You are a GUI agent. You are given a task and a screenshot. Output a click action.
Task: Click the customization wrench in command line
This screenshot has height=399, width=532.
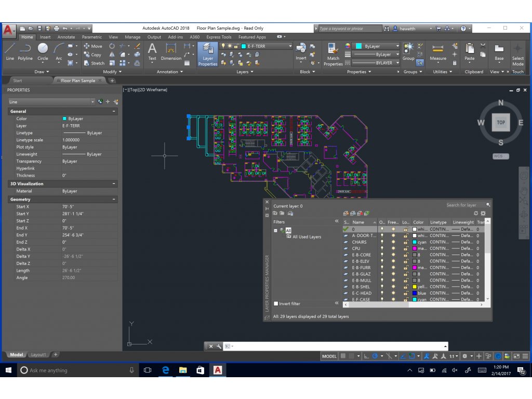(219, 347)
